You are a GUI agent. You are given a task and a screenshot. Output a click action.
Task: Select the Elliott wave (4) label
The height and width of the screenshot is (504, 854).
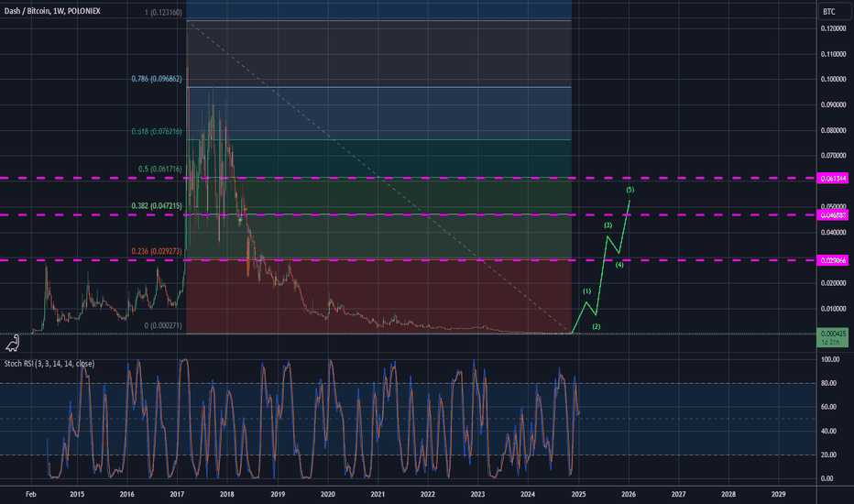(x=619, y=265)
